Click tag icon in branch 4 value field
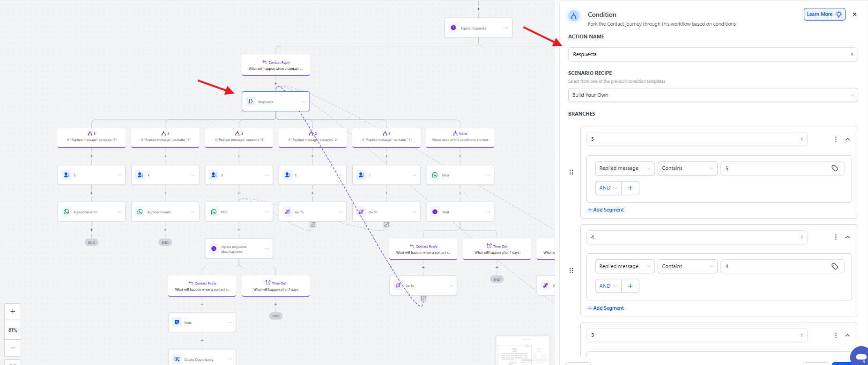 click(x=834, y=266)
